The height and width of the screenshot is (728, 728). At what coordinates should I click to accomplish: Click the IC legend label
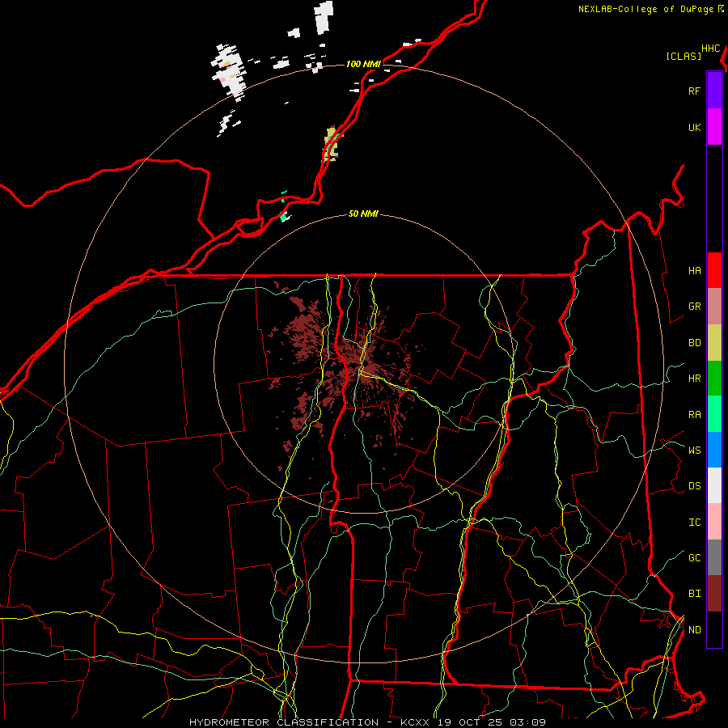pyautogui.click(x=694, y=523)
